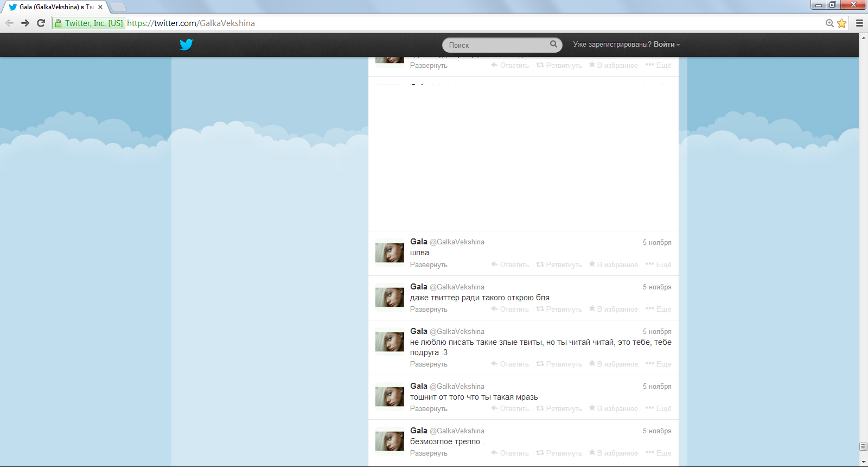The image size is (868, 467).
Task: Click tweet text "тошнит от того что ты такая мразь"
Action: (474, 397)
